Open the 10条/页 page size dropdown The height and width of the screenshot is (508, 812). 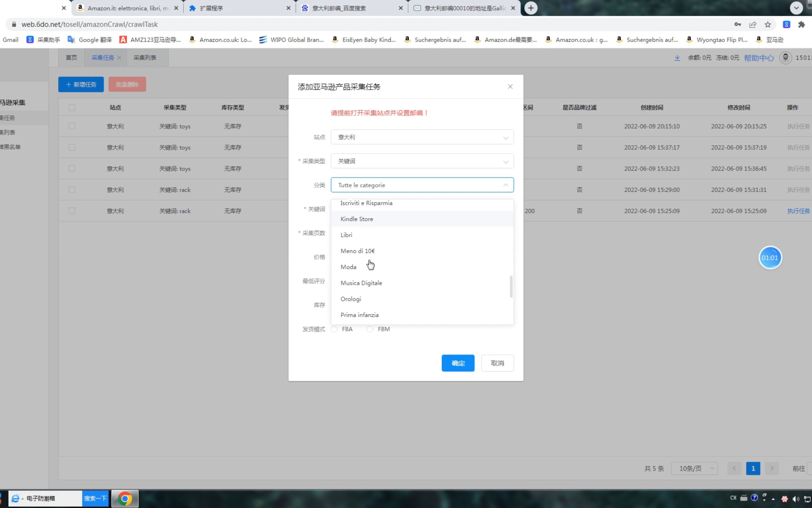[x=694, y=468]
